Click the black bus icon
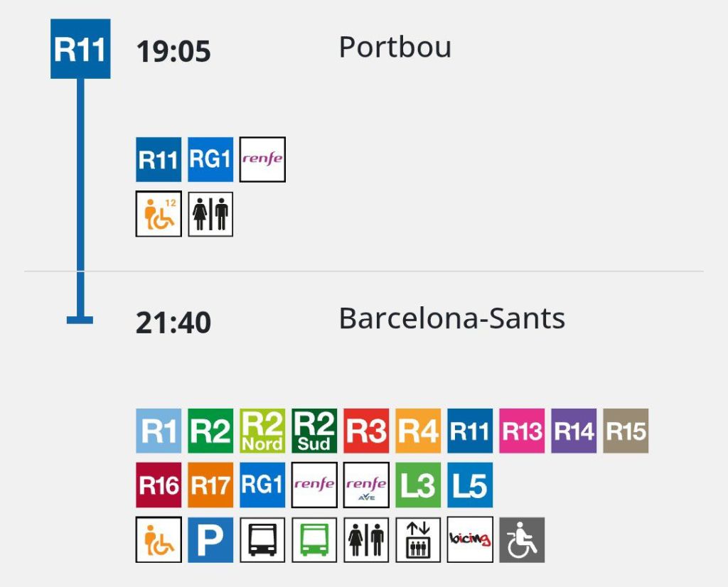 click(x=262, y=539)
